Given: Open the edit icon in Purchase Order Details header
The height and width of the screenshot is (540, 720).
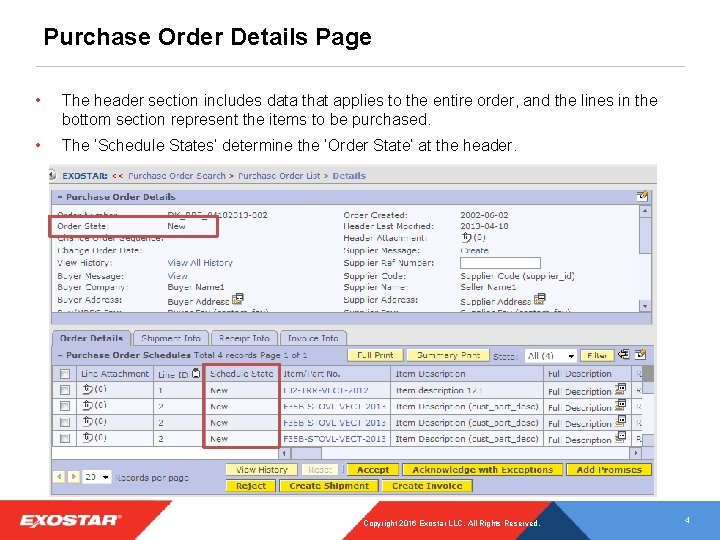Looking at the screenshot, I should point(642,196).
